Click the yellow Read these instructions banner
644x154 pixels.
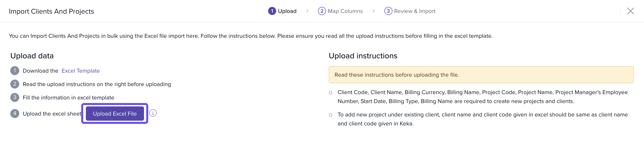click(481, 75)
